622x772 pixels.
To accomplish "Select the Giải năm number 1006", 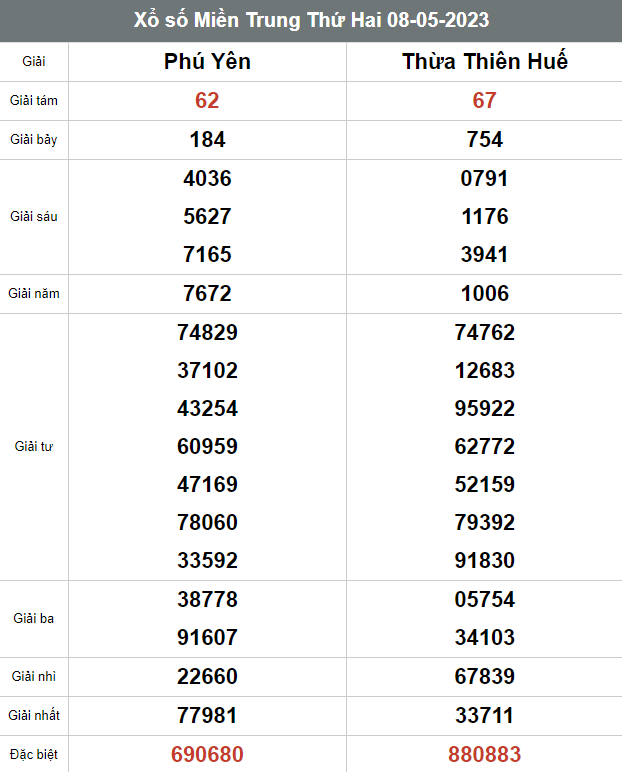I will (485, 294).
